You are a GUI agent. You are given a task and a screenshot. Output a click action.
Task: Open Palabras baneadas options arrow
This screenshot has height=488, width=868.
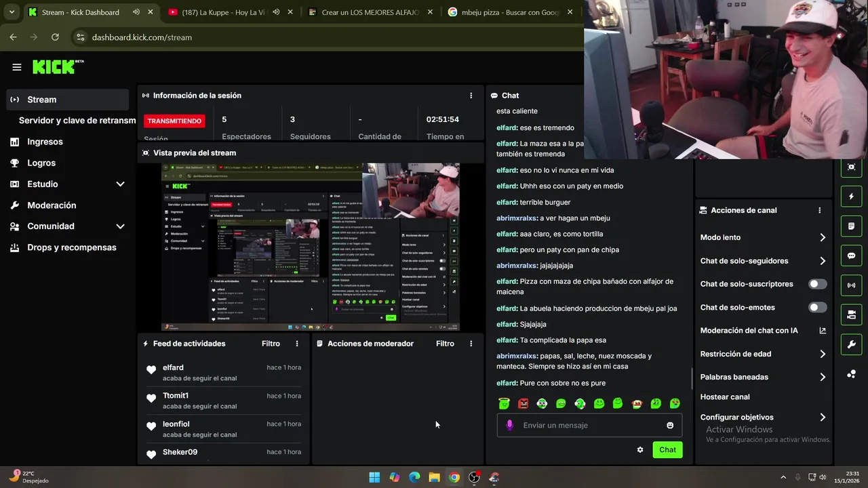(x=822, y=377)
